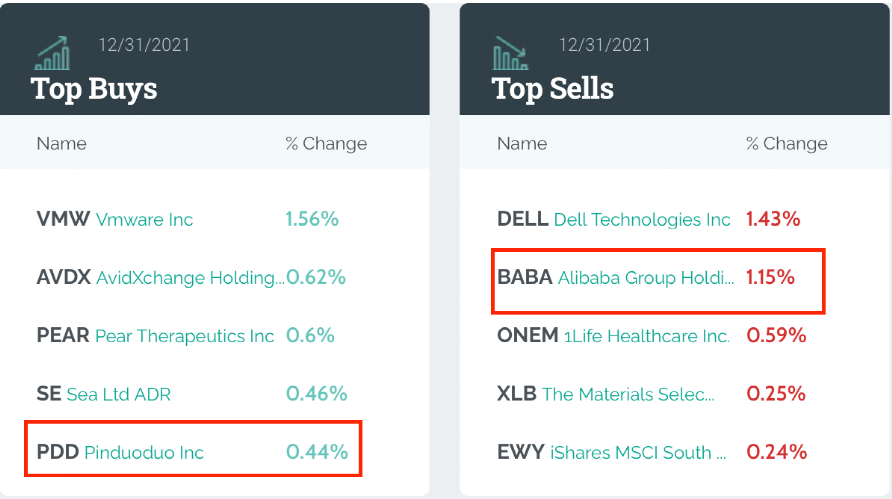Click the Top Sells falling chart icon
This screenshot has width=892, height=499.
(511, 54)
